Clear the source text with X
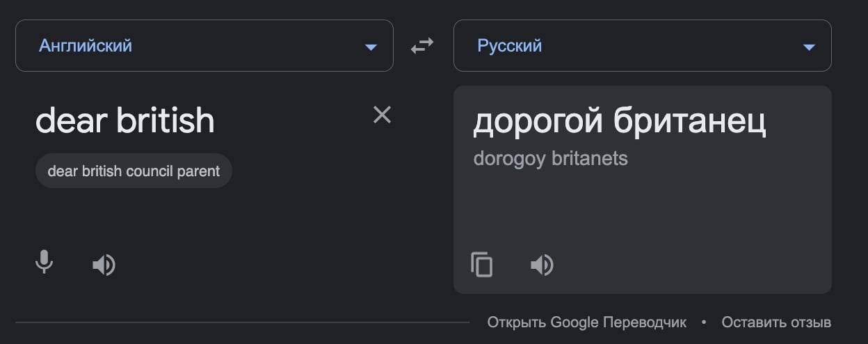This screenshot has height=344, width=868. [x=382, y=115]
